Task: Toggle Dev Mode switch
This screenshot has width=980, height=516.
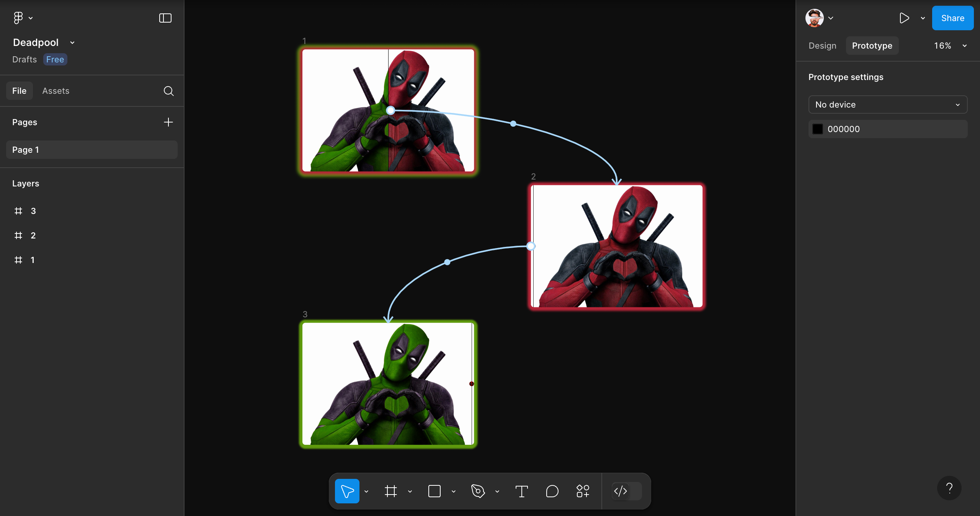Action: click(627, 491)
